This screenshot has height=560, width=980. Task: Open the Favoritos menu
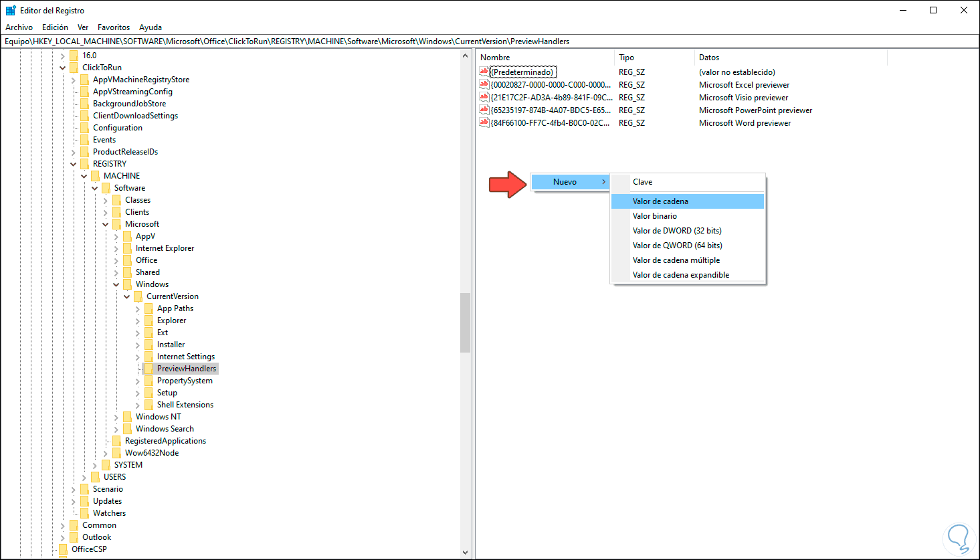pyautogui.click(x=114, y=27)
